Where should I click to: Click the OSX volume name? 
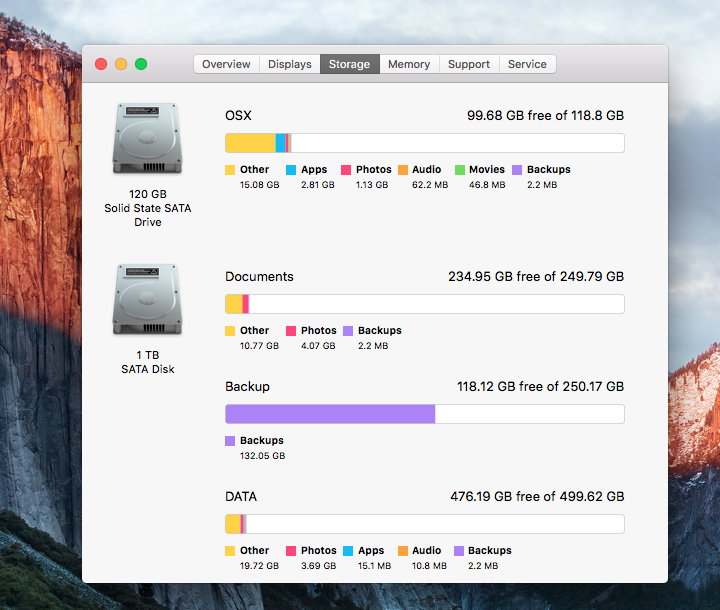coord(238,115)
